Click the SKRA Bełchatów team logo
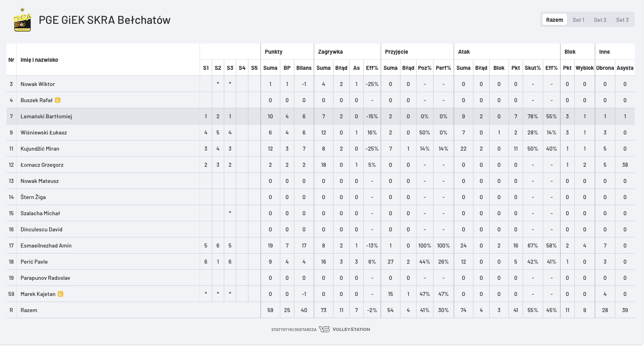 (22, 20)
